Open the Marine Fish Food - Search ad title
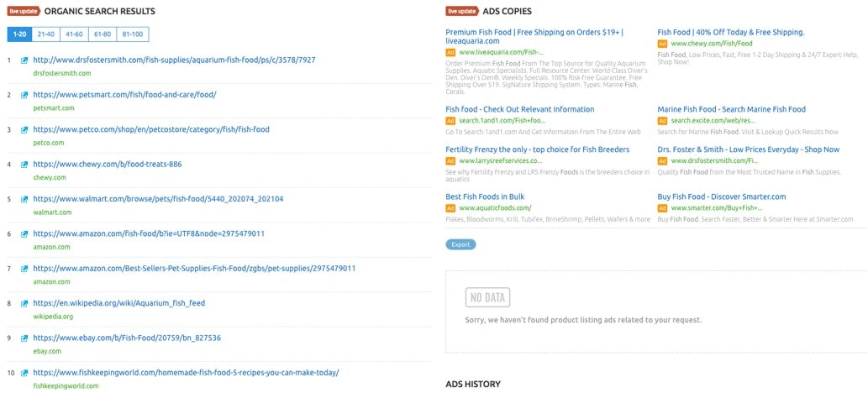This screenshot has width=868, height=393. 731,109
